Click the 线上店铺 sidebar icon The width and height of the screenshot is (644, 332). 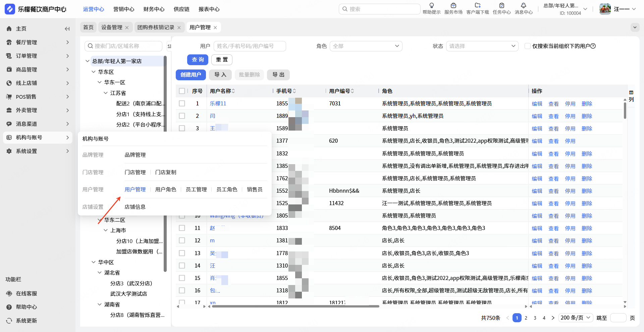(9, 83)
